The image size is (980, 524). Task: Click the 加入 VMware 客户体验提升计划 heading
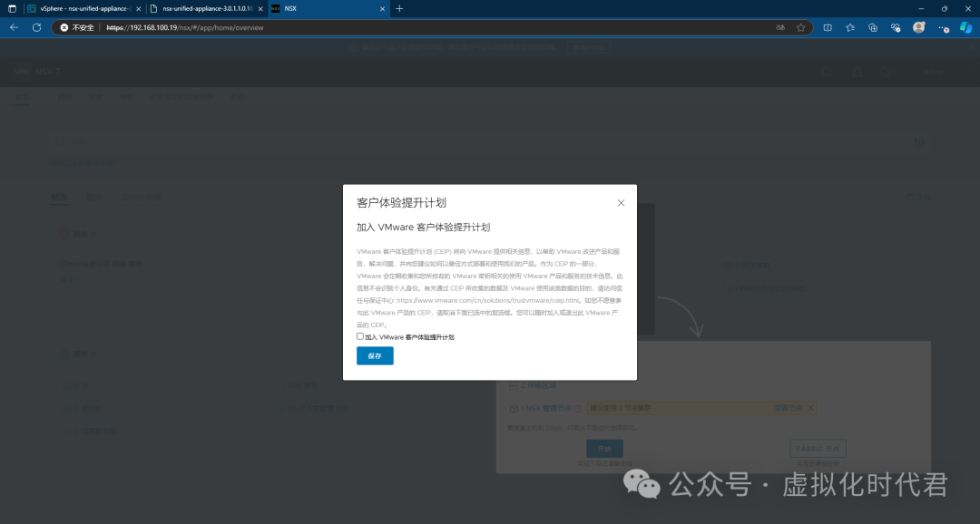423,228
